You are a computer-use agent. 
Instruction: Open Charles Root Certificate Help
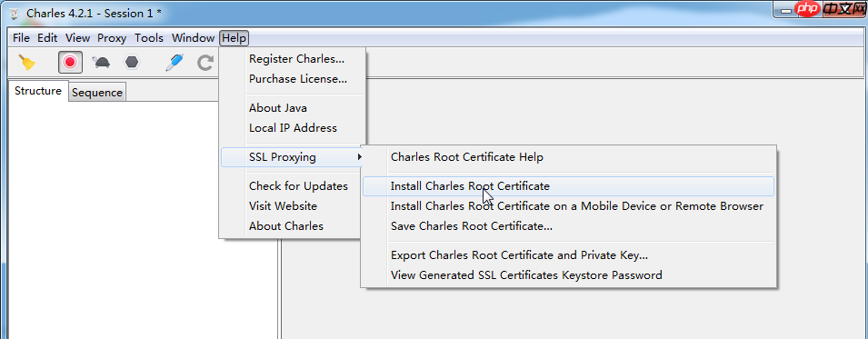click(569, 157)
